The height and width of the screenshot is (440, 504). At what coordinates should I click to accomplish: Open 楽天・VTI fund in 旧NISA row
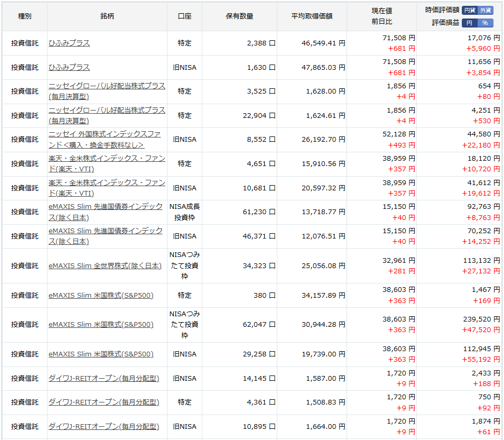point(107,188)
